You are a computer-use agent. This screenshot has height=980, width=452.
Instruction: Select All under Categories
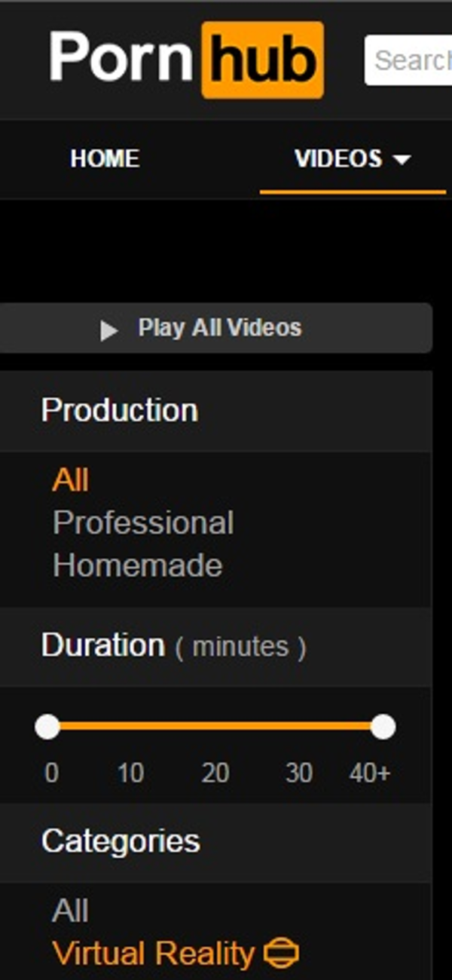71,911
